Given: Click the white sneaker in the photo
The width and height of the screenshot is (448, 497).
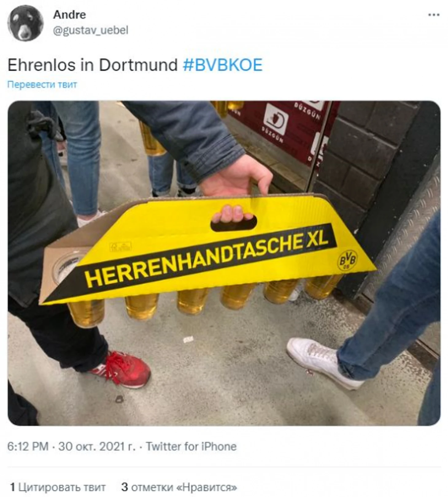Looking at the screenshot, I should 322,362.
